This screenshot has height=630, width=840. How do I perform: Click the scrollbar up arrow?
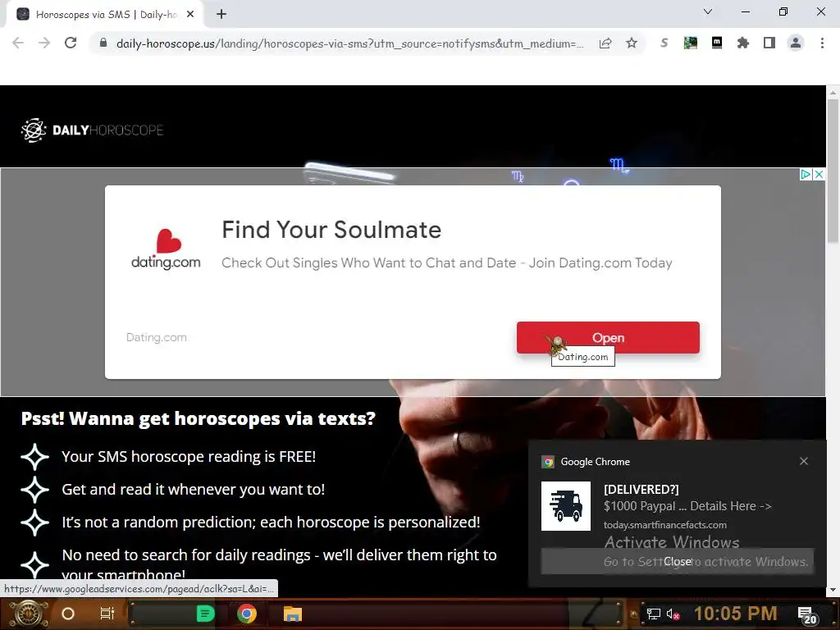(833, 92)
